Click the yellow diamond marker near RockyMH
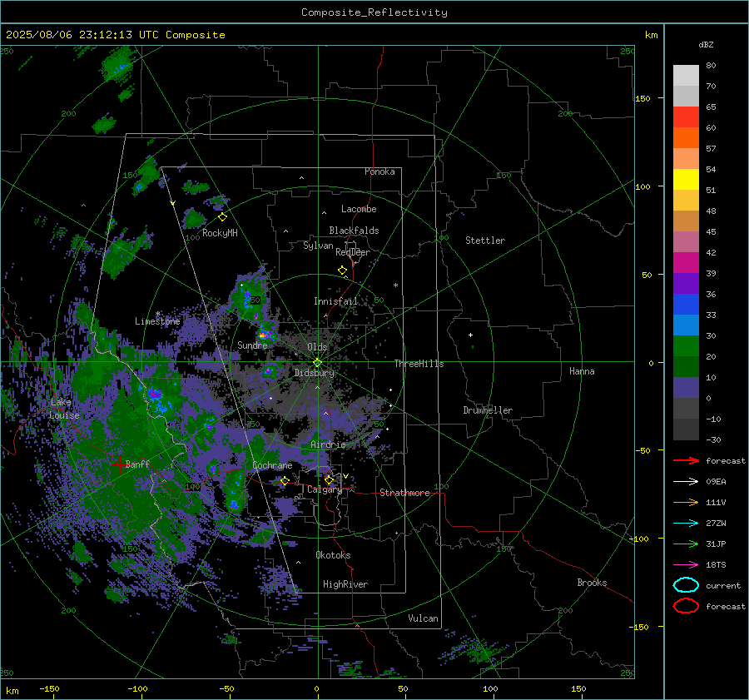This screenshot has height=700, width=749. pos(222,217)
